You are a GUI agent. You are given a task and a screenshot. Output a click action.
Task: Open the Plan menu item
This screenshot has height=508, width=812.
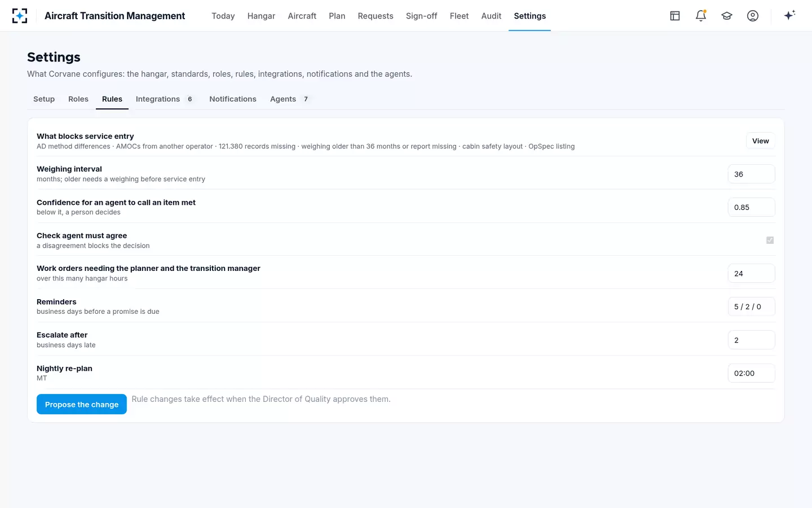337,16
